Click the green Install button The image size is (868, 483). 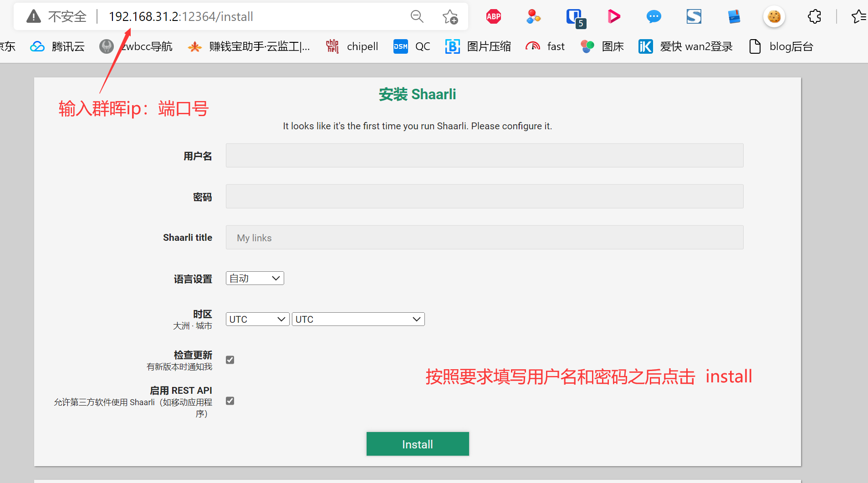418,444
